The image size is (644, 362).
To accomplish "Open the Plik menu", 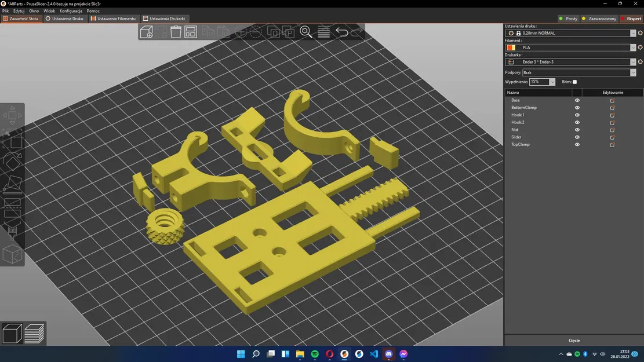I will coord(6,11).
